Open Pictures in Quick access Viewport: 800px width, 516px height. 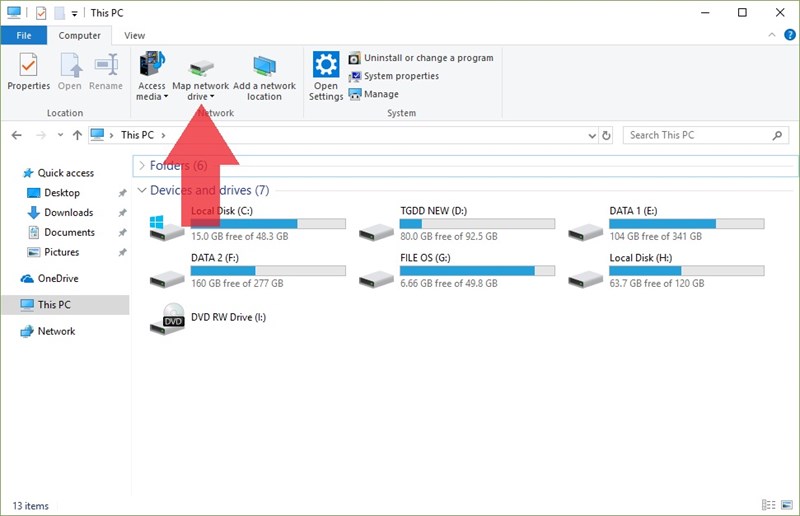pyautogui.click(x=54, y=252)
